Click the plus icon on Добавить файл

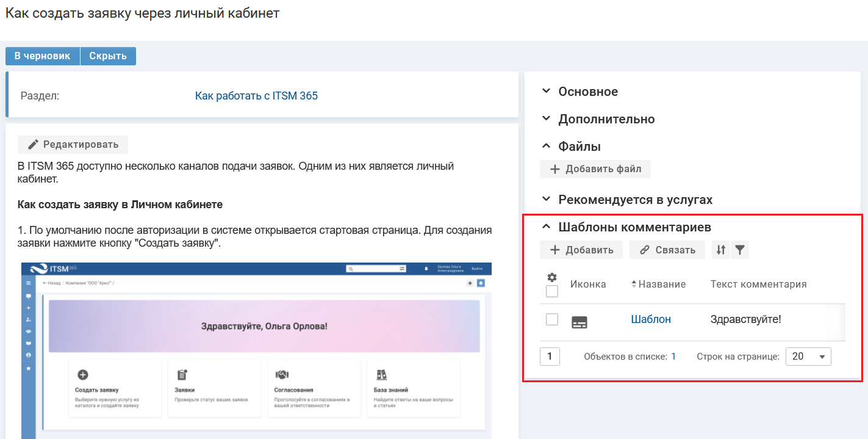[x=555, y=169]
